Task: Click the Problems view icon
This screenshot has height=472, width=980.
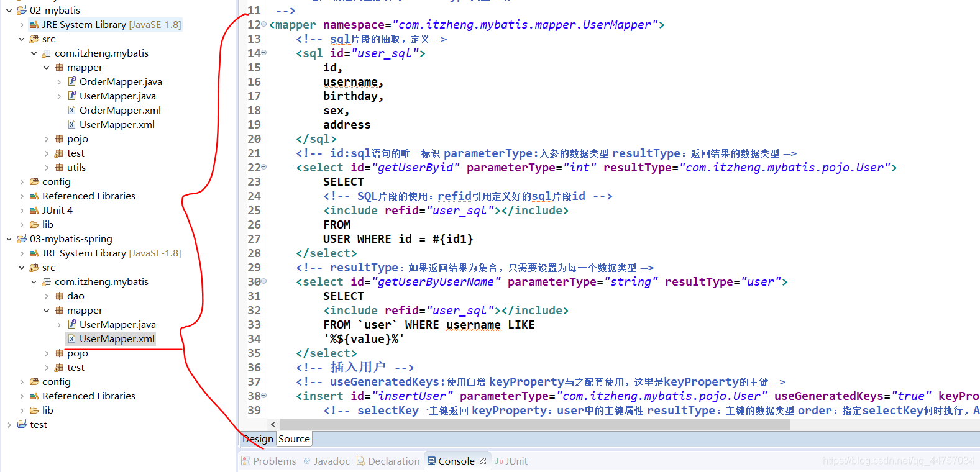Action: 246,461
